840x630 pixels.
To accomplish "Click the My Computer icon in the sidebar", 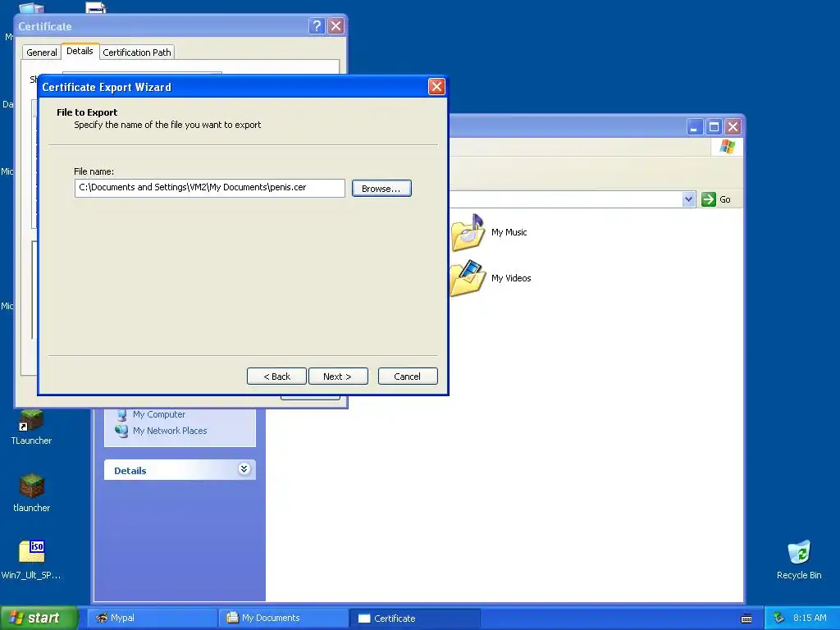I will 122,414.
